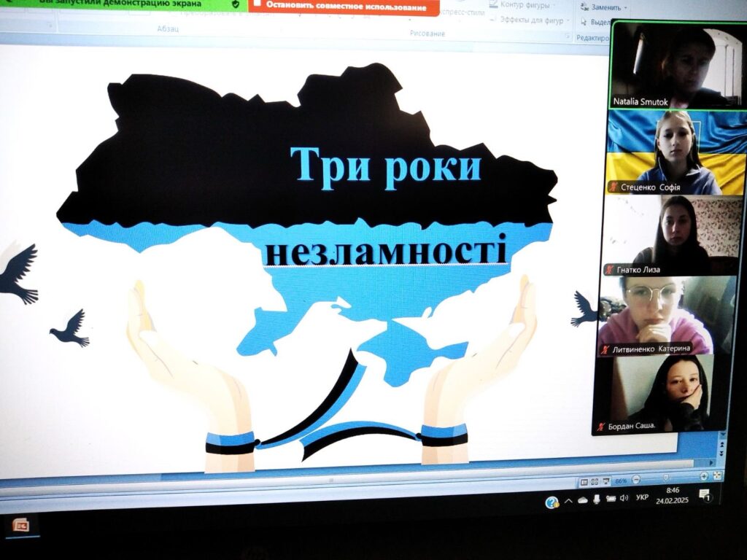
Task: Click the horizontal scrollbar right arrow
Action: (x=712, y=462)
